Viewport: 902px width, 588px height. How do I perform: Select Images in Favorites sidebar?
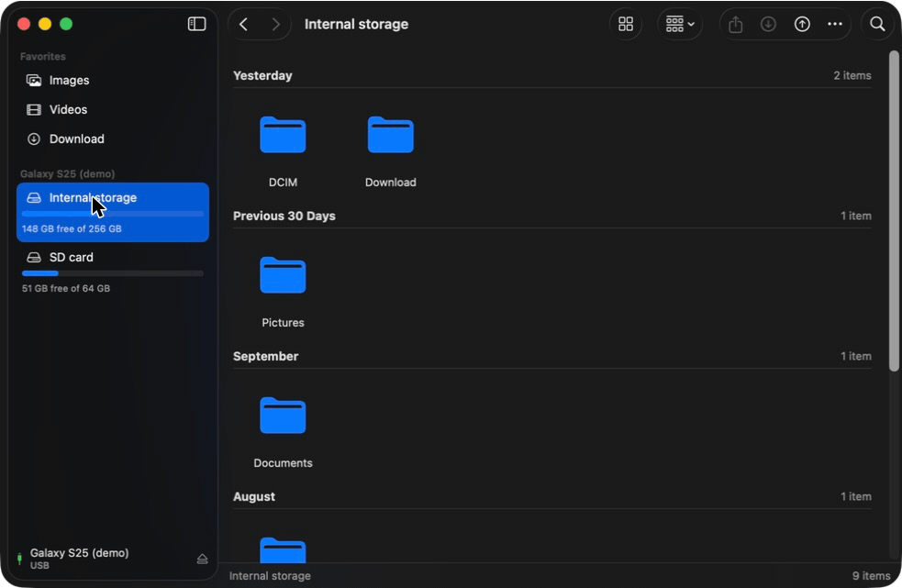pos(113,81)
